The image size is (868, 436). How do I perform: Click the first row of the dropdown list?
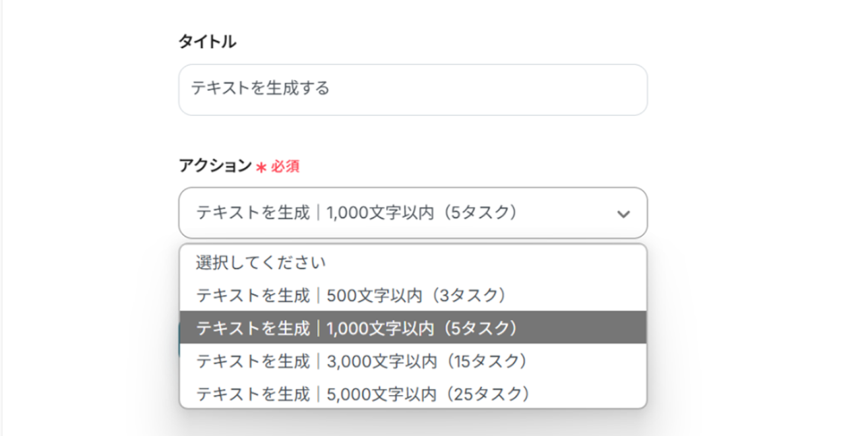412,263
